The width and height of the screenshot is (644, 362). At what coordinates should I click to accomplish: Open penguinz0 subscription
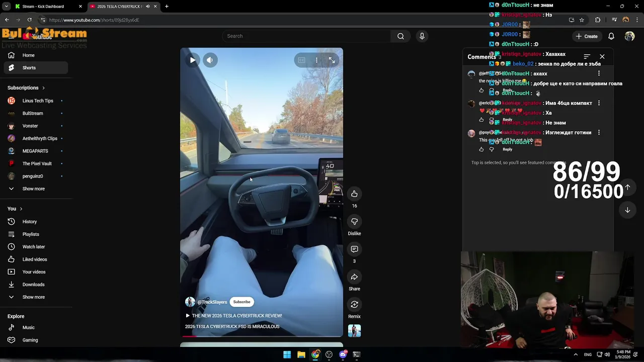[x=35, y=176]
